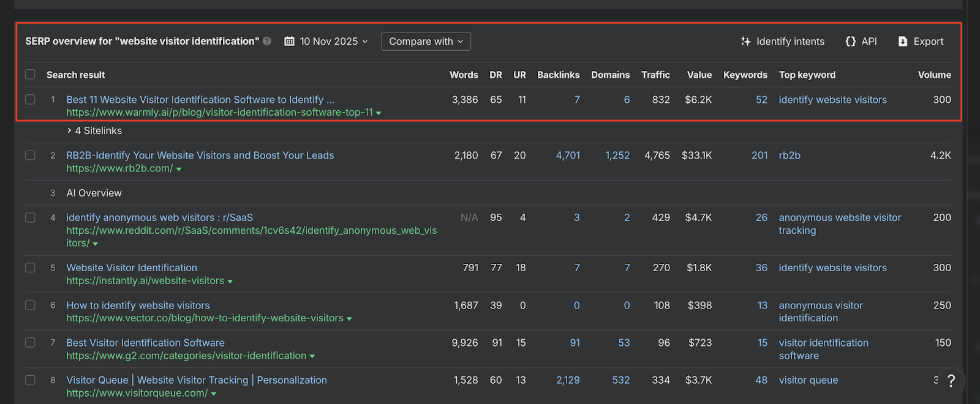The height and width of the screenshot is (404, 980).
Task: Click the Identify intents button
Action: [782, 42]
